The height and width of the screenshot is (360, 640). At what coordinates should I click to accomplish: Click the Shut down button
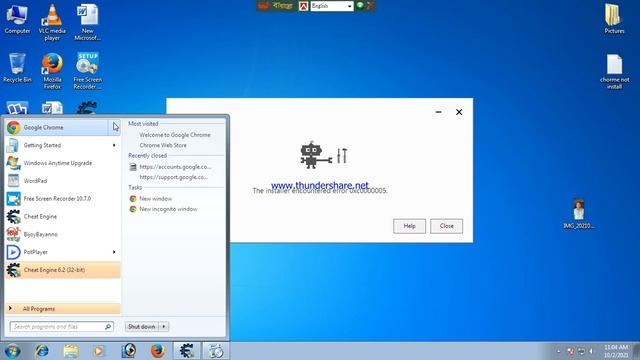(x=142, y=327)
